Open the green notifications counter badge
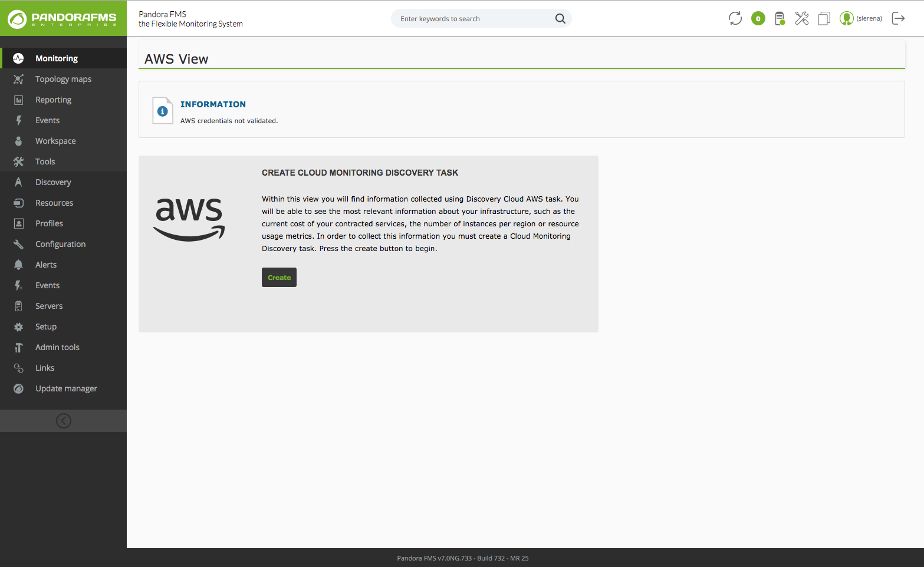 (758, 18)
